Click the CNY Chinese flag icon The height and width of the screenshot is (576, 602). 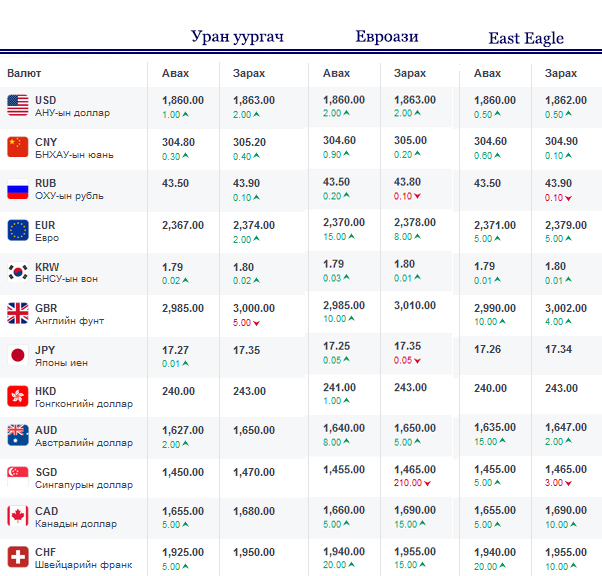tap(18, 148)
